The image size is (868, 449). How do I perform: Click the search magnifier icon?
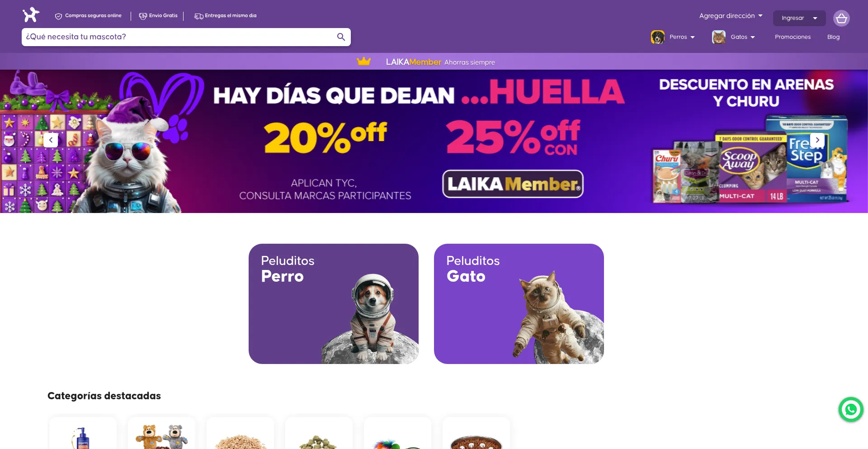coord(341,37)
